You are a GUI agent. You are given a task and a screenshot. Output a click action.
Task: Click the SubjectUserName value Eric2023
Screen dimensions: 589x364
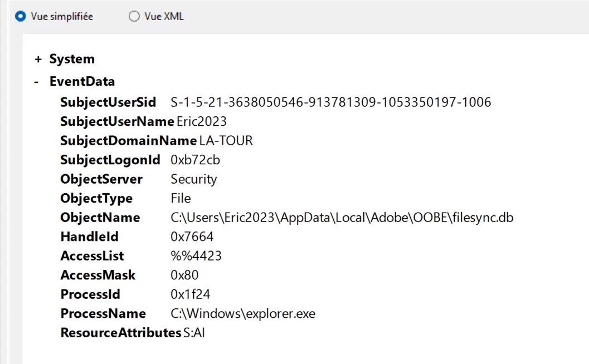(x=201, y=121)
